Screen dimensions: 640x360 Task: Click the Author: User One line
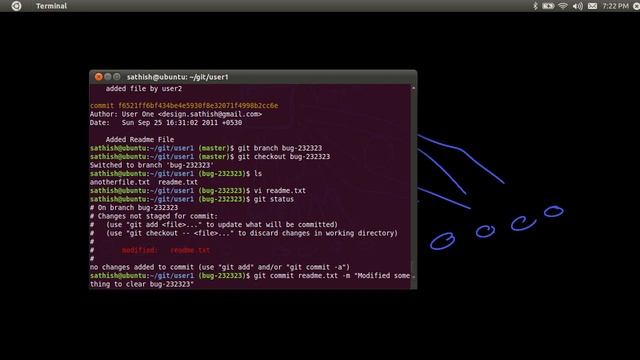(176, 114)
